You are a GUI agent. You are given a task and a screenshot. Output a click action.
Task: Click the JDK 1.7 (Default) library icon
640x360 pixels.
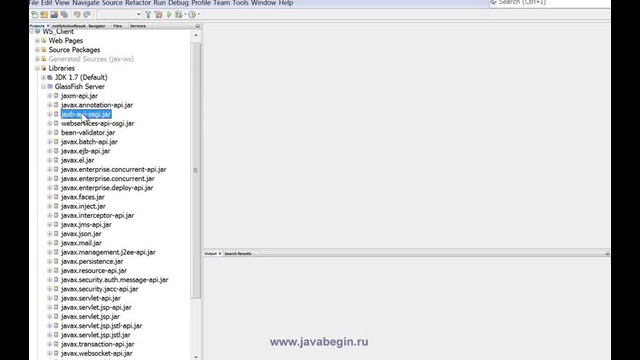coord(50,78)
